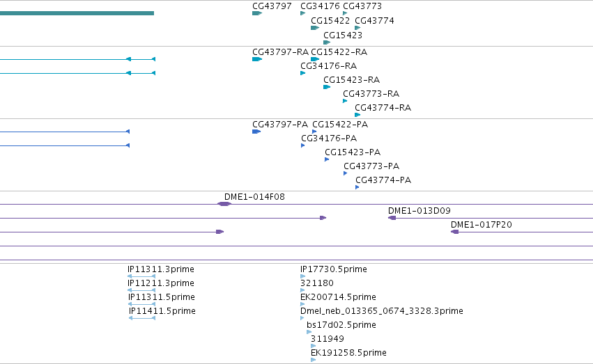593x364 pixels.
Task: Select the CG43797 gene label
Action: (x=272, y=6)
